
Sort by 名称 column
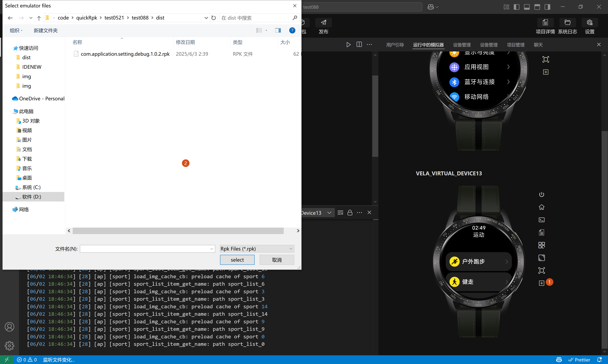point(77,42)
